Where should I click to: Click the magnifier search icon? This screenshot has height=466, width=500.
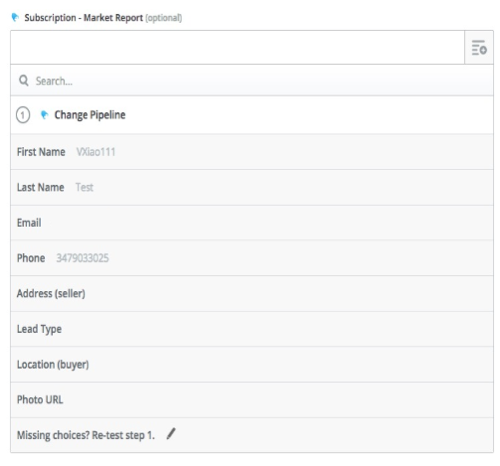[x=24, y=80]
